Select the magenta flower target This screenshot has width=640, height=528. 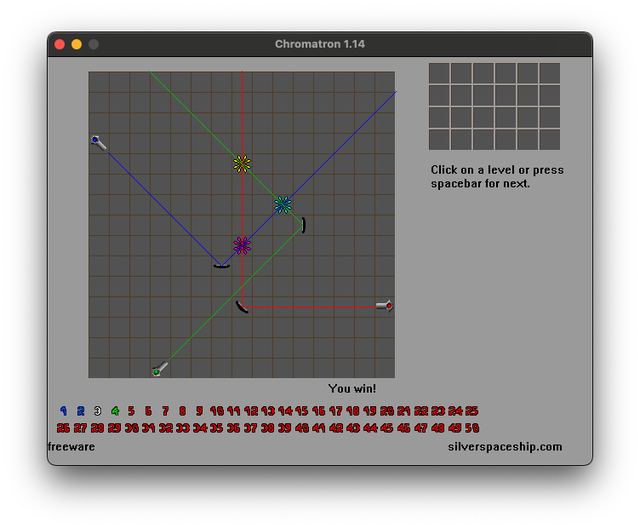tap(242, 246)
